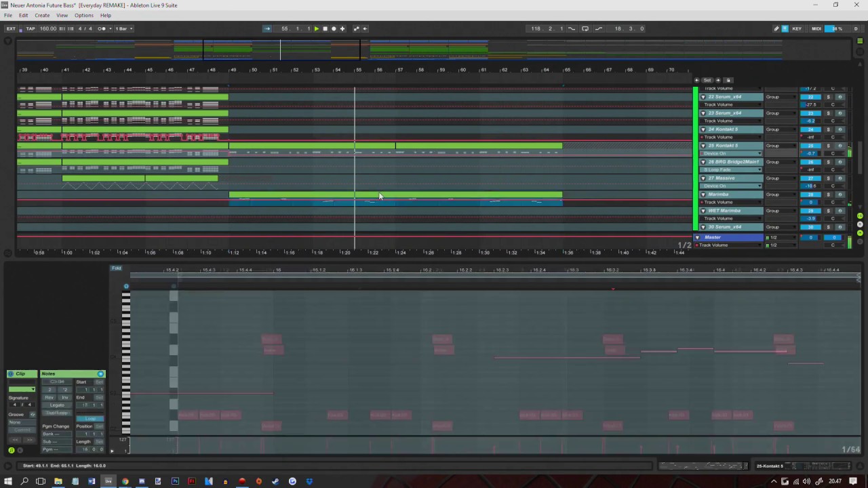The height and width of the screenshot is (488, 868).
Task: Click the MIDI overdub plus icon
Action: 342,28
